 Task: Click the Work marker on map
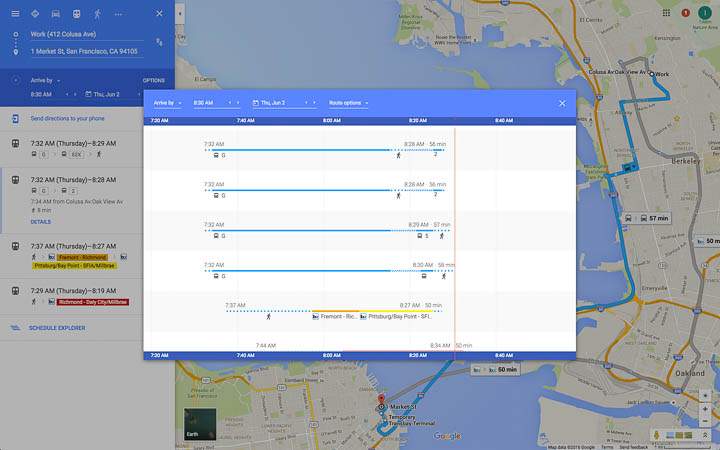652,74
